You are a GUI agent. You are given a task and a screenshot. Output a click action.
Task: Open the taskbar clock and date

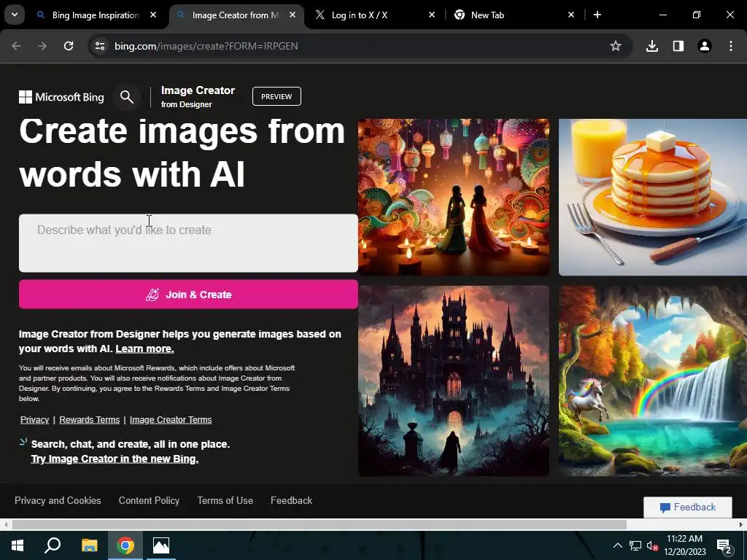(x=684, y=545)
